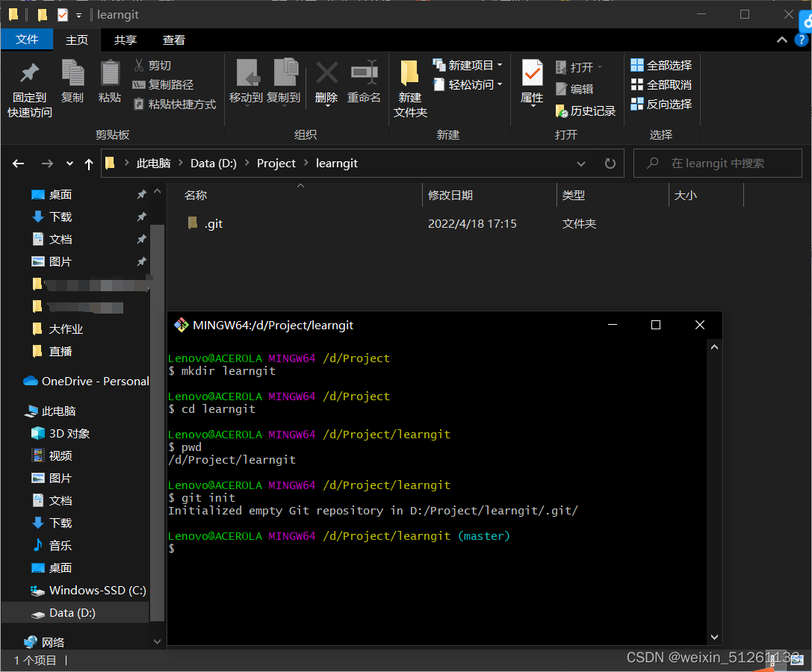The image size is (812, 672).
Task: Open the Copy to (复制到) command
Action: coord(284,82)
